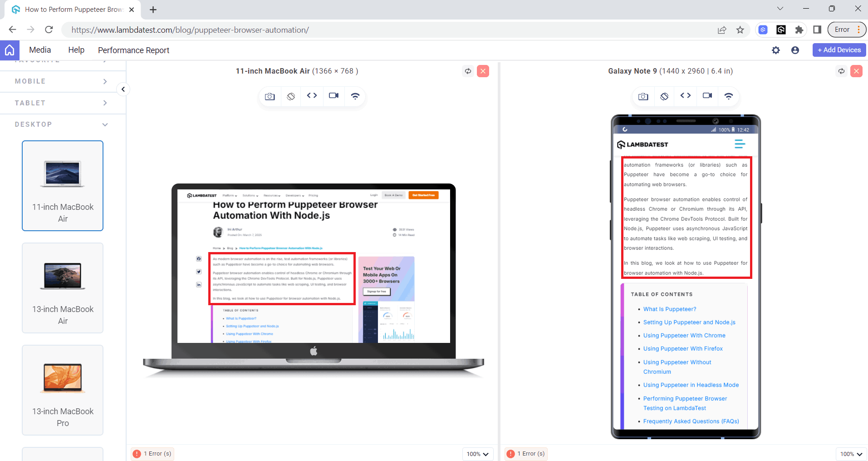
Task: Click the home icon in the top-left toolbar
Action: [x=9, y=50]
